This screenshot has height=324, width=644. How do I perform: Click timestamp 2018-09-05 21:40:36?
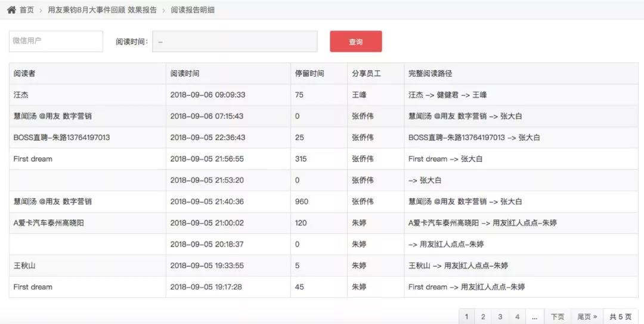[207, 201]
